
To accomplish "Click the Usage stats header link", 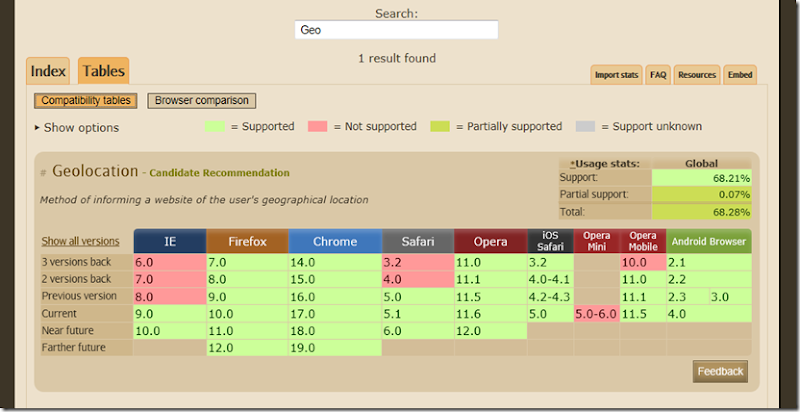I will coord(604,164).
